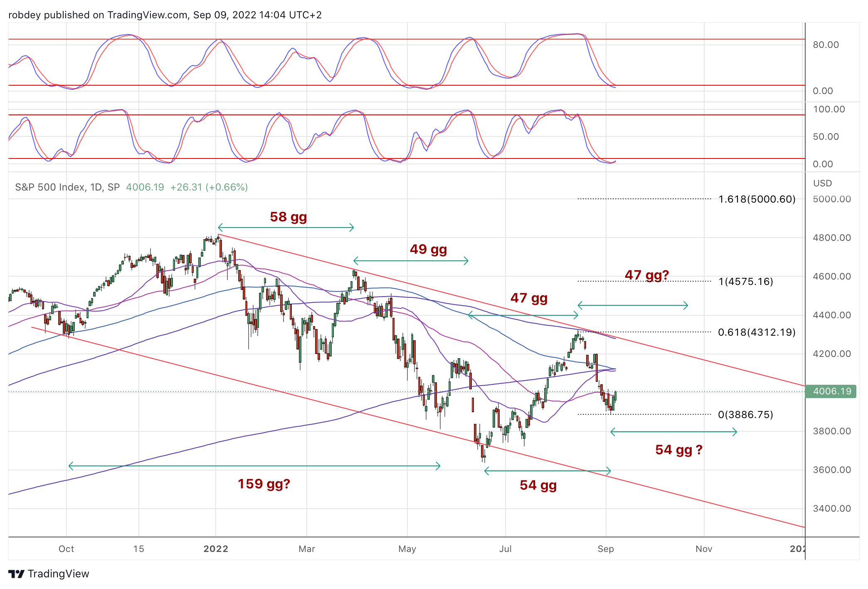The width and height of the screenshot is (868, 589).
Task: Click the 100.00 oscillator axis label
Action: (829, 109)
